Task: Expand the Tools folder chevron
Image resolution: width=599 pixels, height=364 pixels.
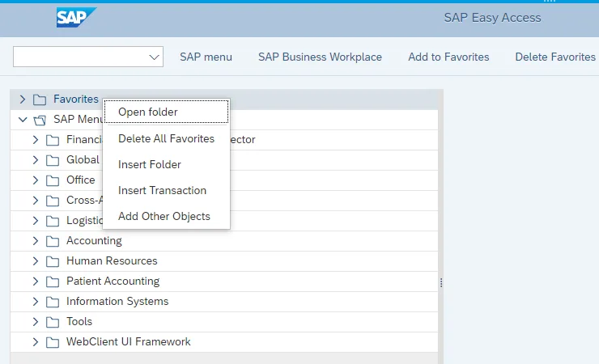Action: tap(36, 322)
